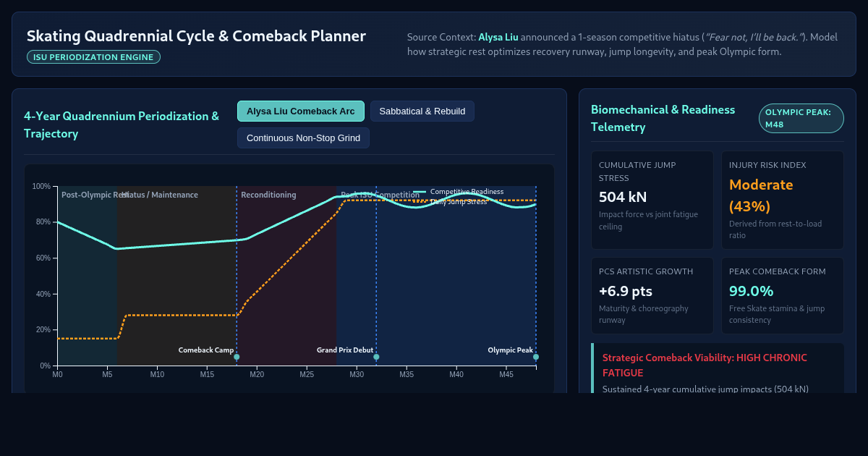This screenshot has width=868, height=456.
Task: Click the Grand Prix Debut milestone dot
Action: (x=376, y=357)
